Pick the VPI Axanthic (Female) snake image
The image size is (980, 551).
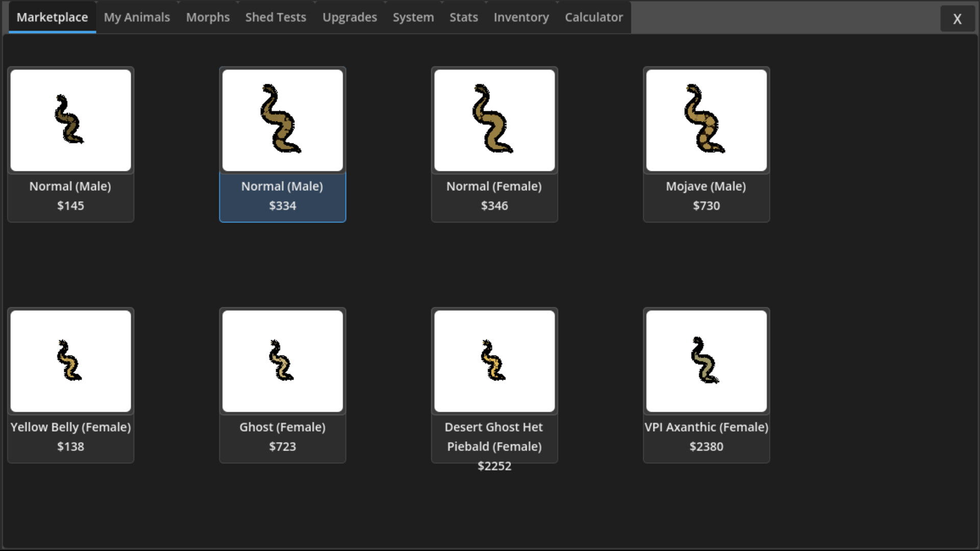click(x=706, y=361)
